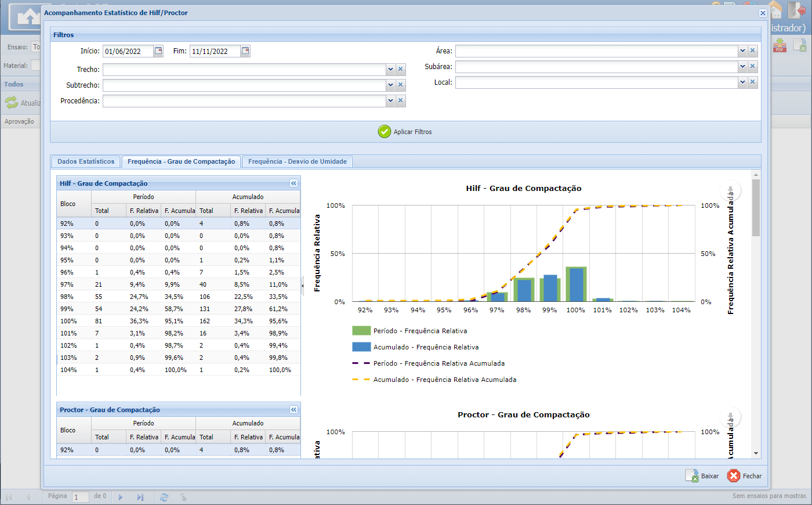
Task: Close the Acompanhamento Estatístico dialog with X
Action: click(763, 13)
